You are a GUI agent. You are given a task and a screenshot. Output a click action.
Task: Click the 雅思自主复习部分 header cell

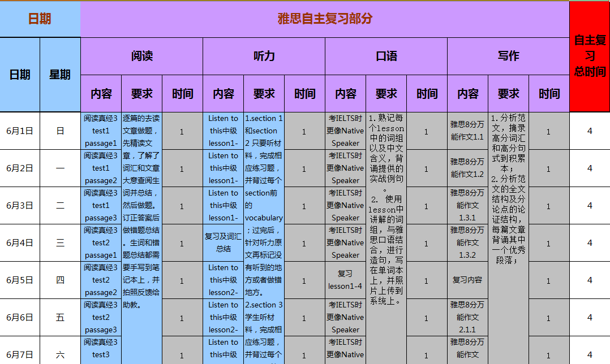[x=325, y=19]
